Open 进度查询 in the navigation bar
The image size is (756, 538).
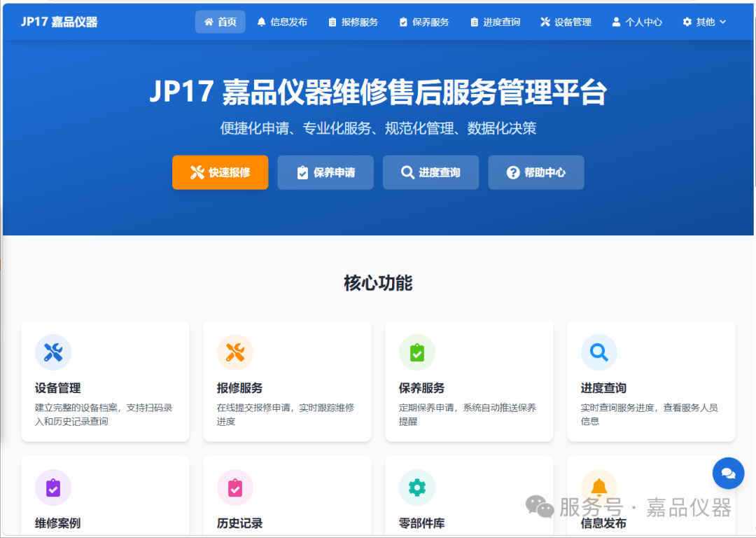(495, 22)
